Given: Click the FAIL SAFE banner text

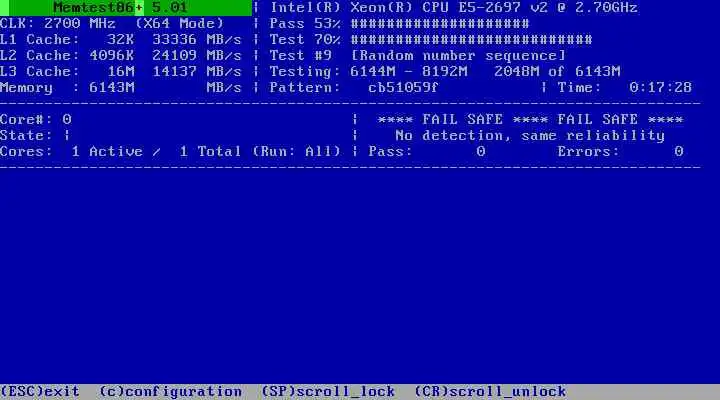Looking at the screenshot, I should pyautogui.click(x=530, y=119).
